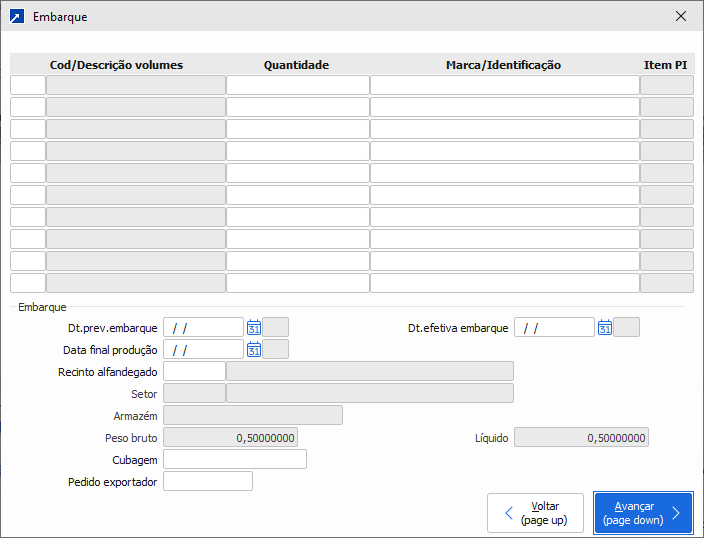Click the Recinto alfandegado code field

tap(194, 372)
